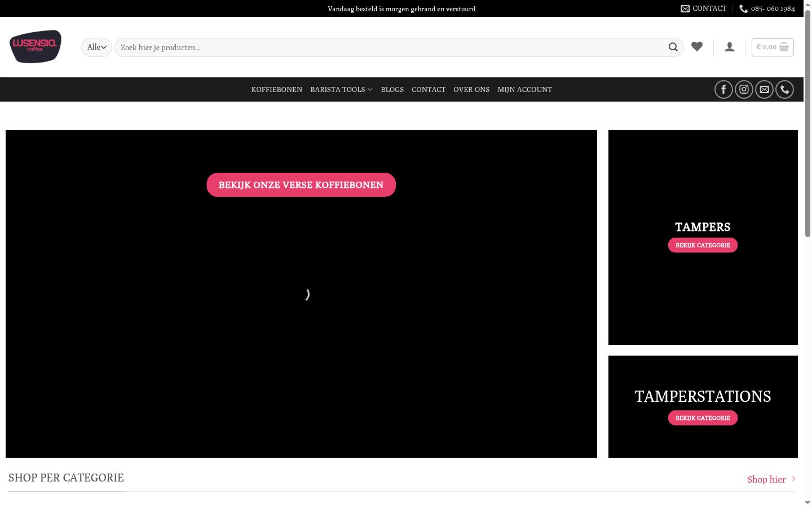Follow the Shop hier link
The height and width of the screenshot is (508, 812).
pos(771,479)
